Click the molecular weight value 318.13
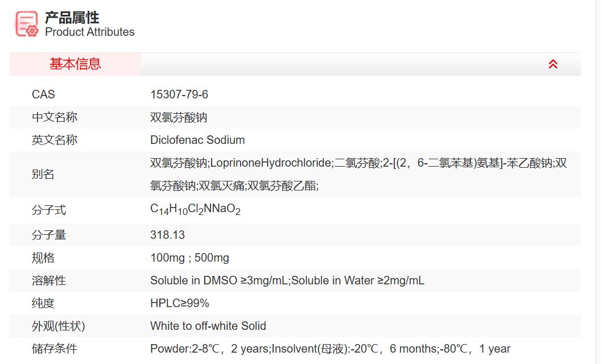The image size is (603, 364). click(x=167, y=235)
